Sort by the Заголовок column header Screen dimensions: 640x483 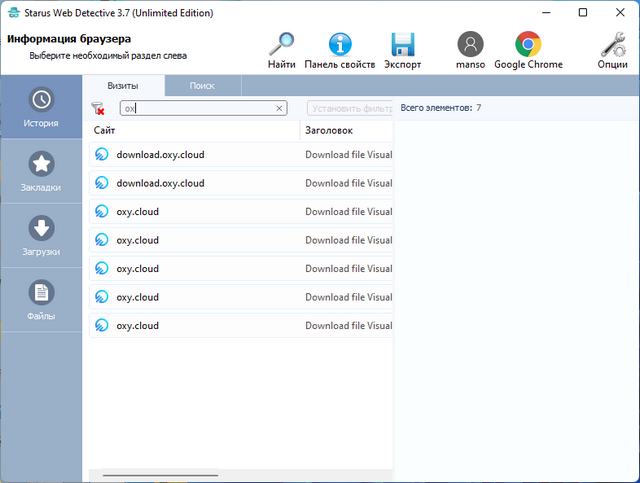[345, 131]
